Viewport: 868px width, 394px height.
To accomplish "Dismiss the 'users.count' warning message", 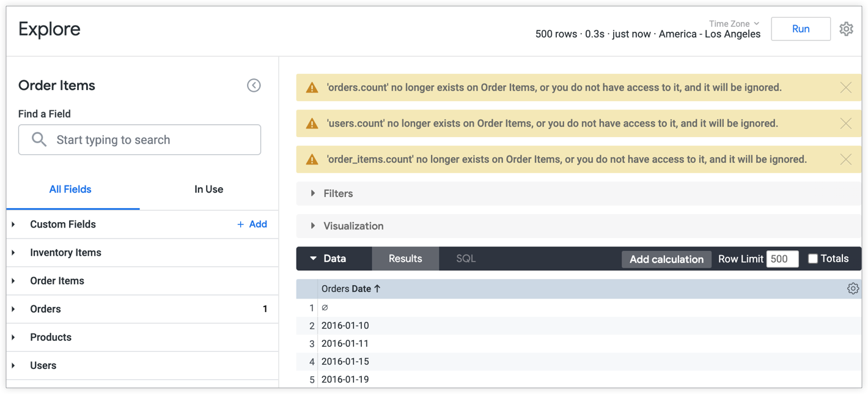I will tap(845, 124).
